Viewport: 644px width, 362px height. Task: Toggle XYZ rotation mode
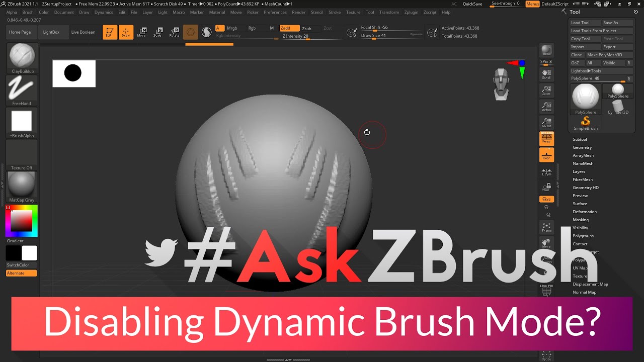click(546, 199)
